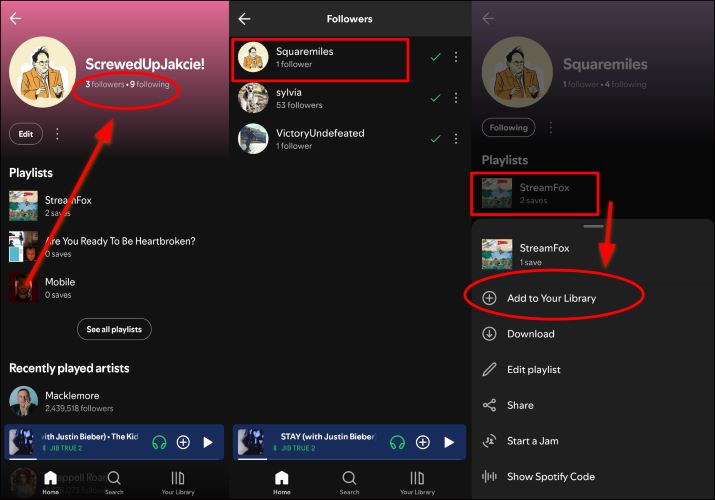Toggle following checkmark for Squaremiles
715x500 pixels.
[436, 57]
